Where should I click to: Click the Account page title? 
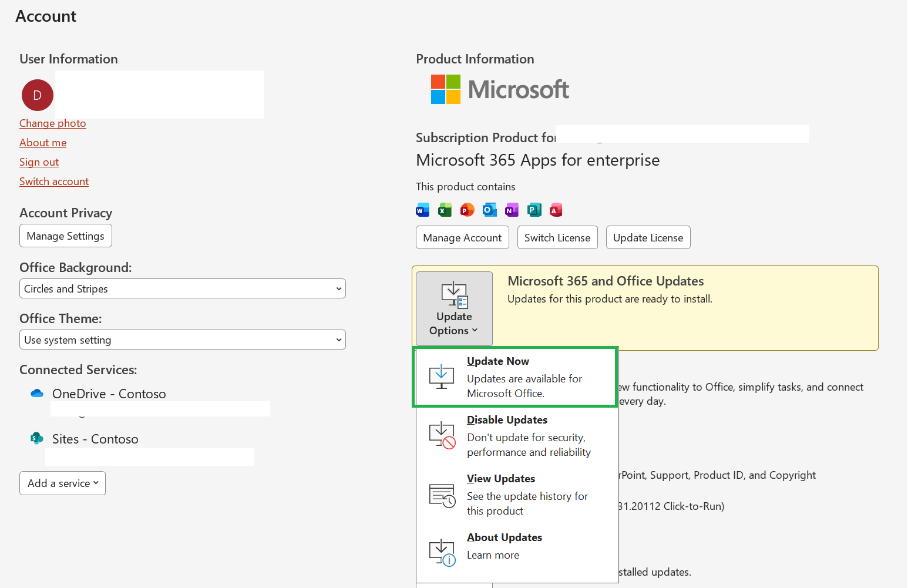tap(46, 16)
